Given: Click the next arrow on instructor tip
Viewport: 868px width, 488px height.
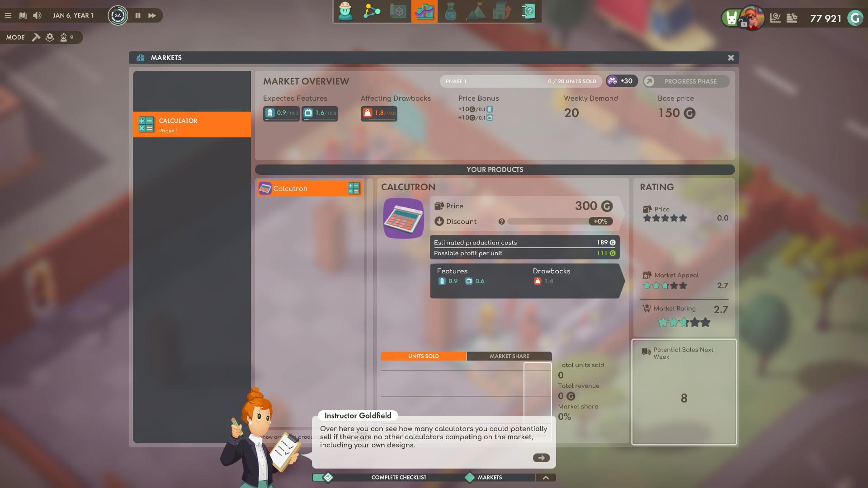Looking at the screenshot, I should (541, 458).
